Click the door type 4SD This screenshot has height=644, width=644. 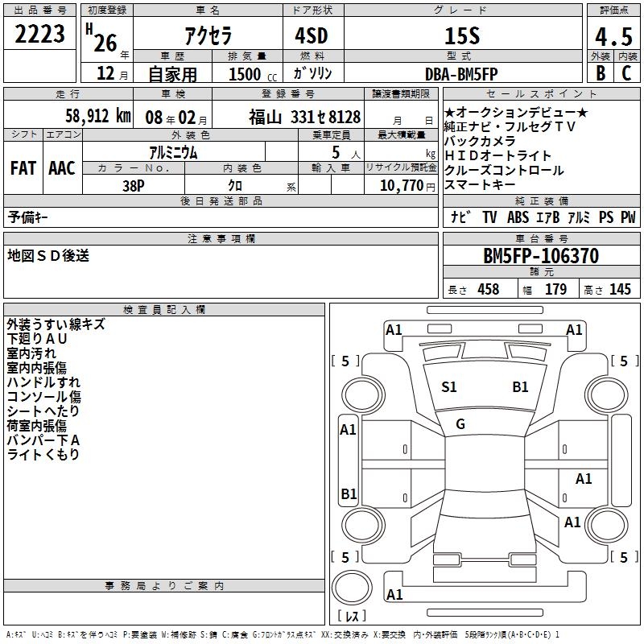click(311, 35)
